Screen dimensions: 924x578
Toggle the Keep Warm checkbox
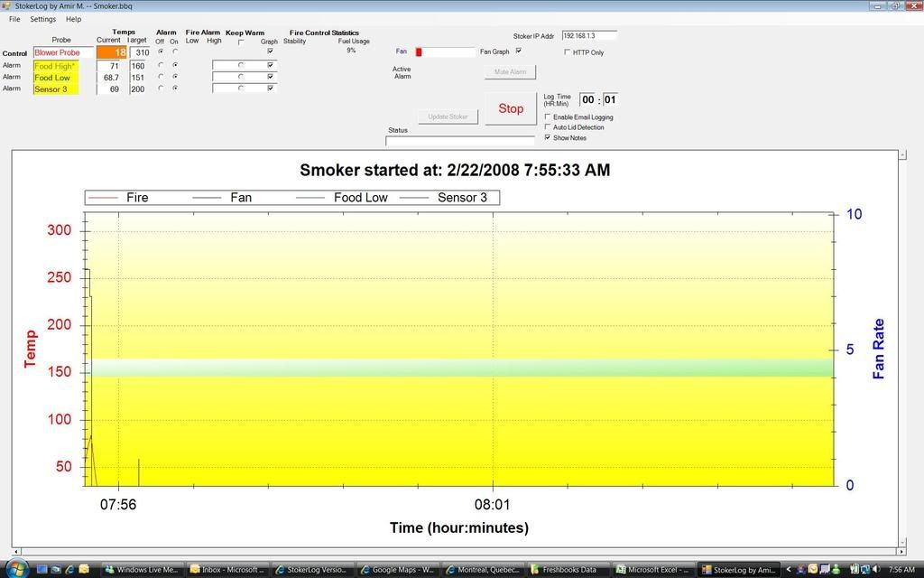click(241, 42)
